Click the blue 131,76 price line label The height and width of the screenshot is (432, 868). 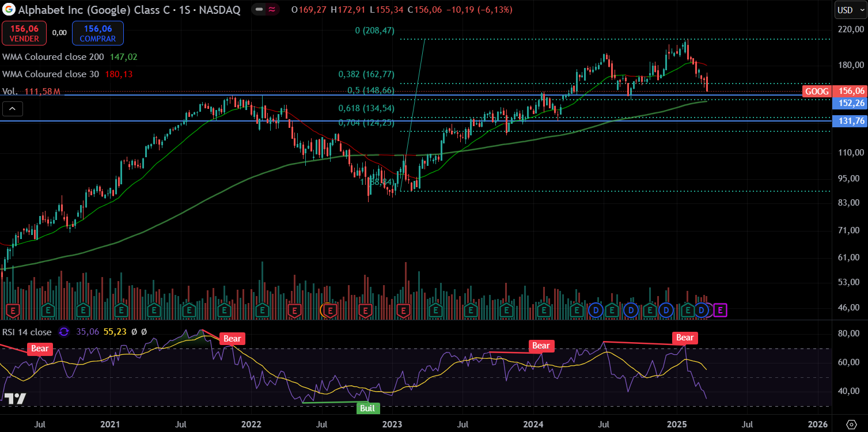pos(849,121)
